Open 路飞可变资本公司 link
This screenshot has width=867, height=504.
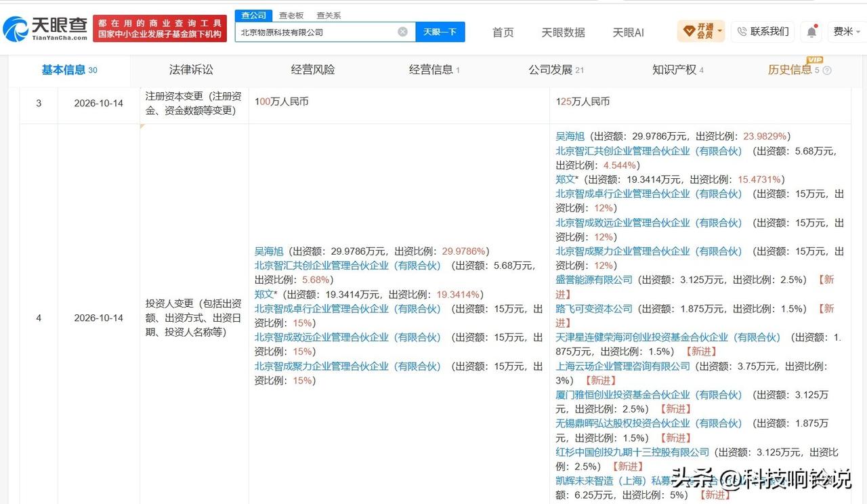(x=594, y=308)
